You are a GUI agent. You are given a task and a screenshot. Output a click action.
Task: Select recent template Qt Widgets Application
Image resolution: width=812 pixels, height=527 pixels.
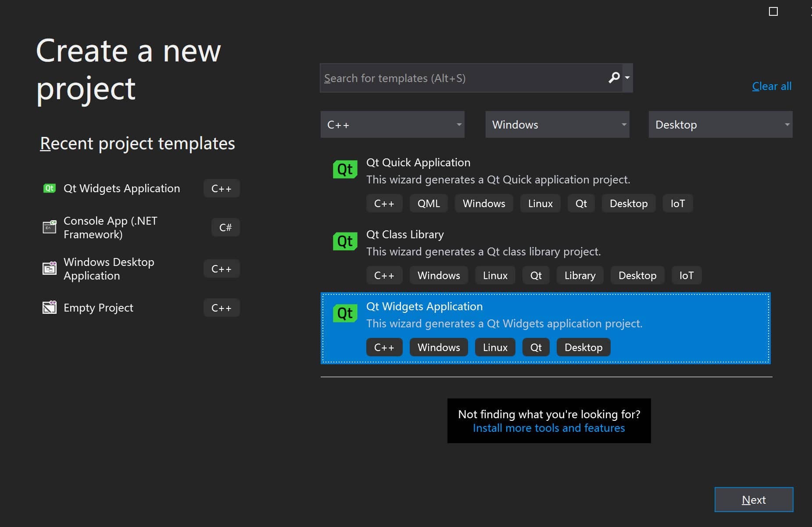click(122, 188)
